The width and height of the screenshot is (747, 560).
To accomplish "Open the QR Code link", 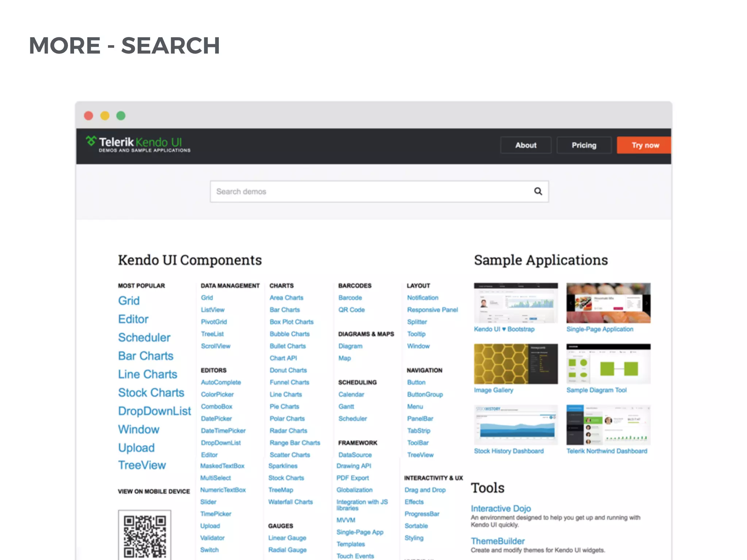I will coord(351,310).
